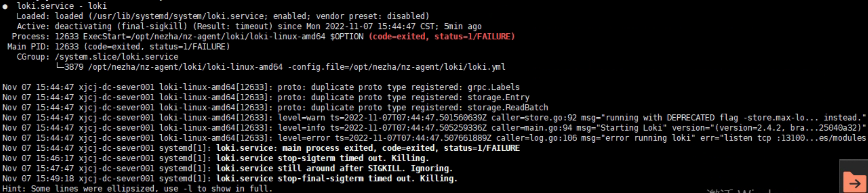868x193 pixels.
Task: Click the white status dot beside loki.service
Action: tap(5, 7)
